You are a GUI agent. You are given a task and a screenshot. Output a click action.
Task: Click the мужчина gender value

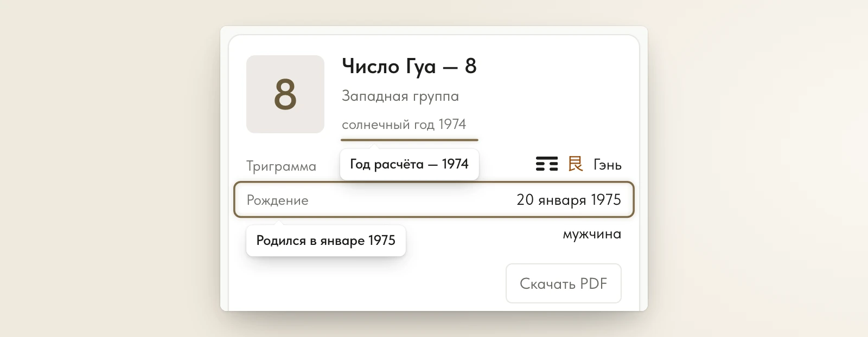point(592,234)
